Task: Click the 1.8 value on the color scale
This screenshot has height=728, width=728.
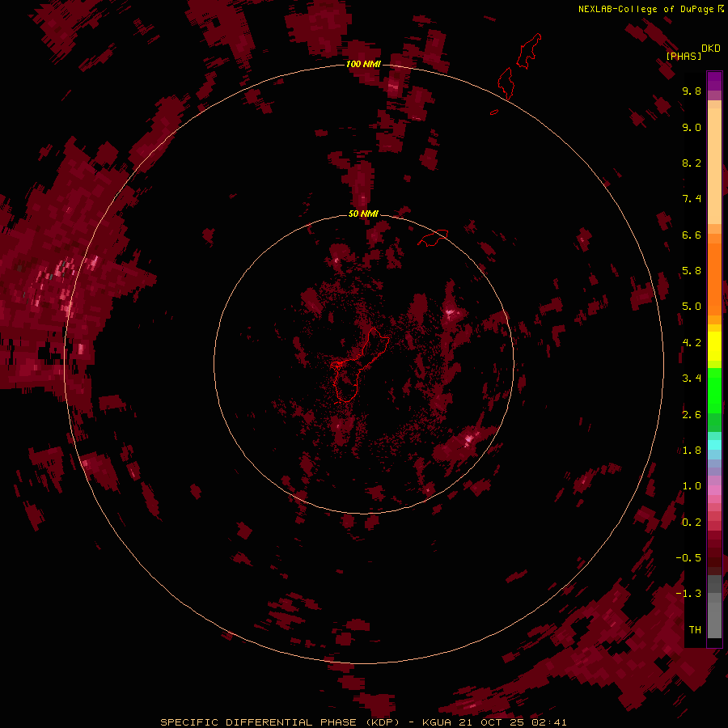Action: coord(692,451)
